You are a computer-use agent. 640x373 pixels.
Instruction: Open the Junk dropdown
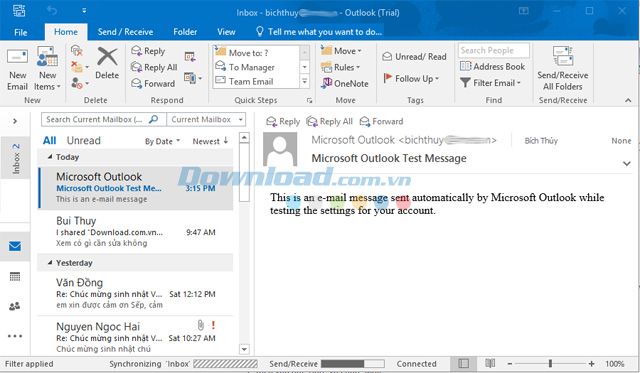coord(79,83)
